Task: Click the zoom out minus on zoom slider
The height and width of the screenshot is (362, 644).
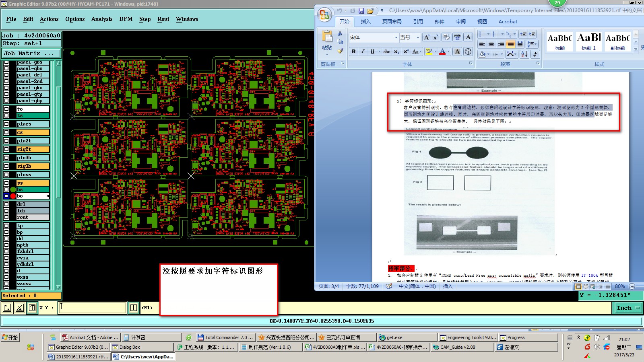Action: [x=632, y=286]
